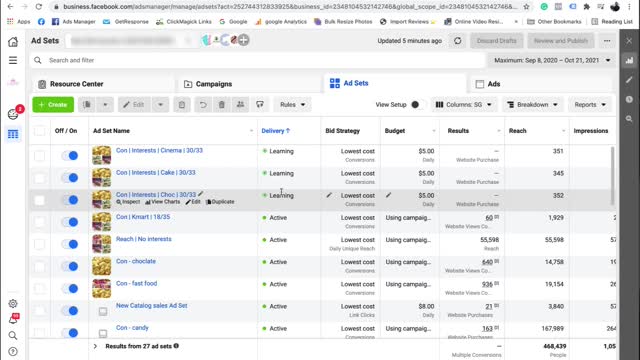Open the Con | Interests | Cinema | 30/33 link
Image resolution: width=640 pixels, height=360 pixels.
[x=159, y=150]
